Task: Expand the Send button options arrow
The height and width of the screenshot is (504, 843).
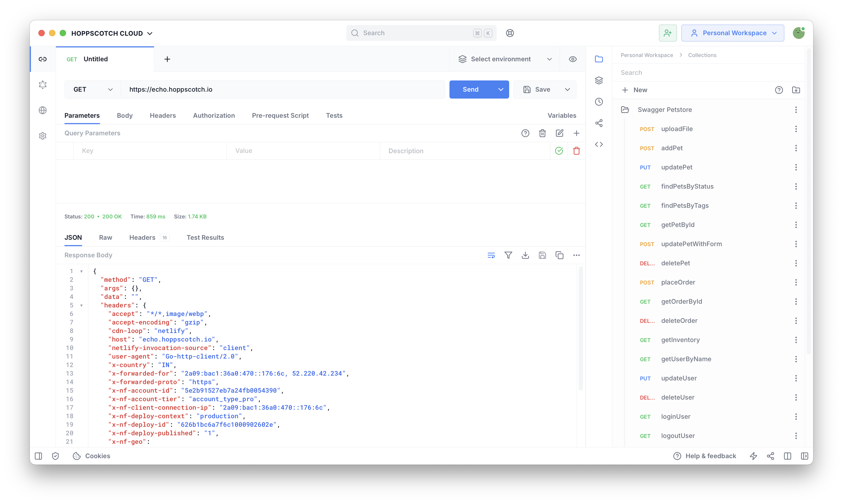Action: pos(500,89)
